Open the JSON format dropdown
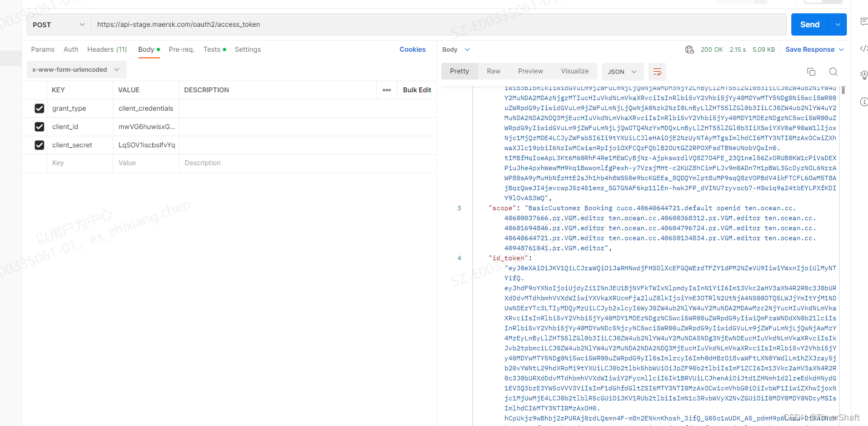The height and width of the screenshot is (426, 868). point(622,72)
